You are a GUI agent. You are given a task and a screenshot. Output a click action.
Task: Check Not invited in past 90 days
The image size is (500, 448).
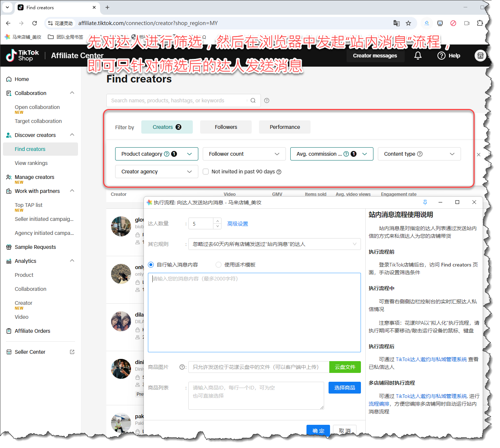tap(206, 172)
